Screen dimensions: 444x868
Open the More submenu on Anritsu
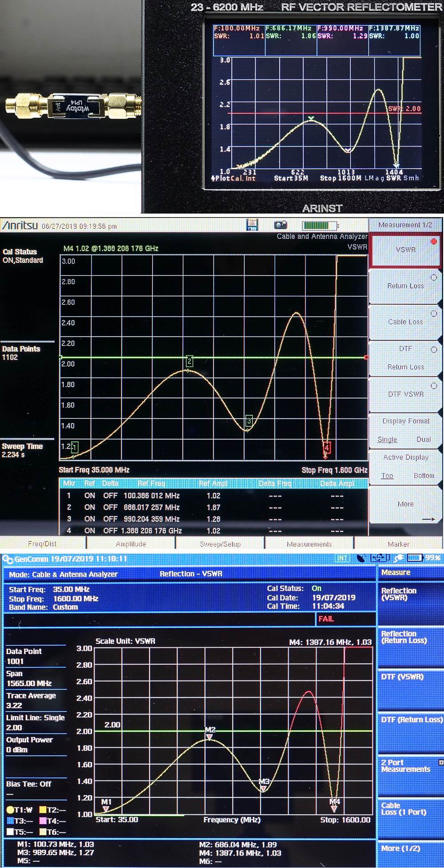click(405, 504)
